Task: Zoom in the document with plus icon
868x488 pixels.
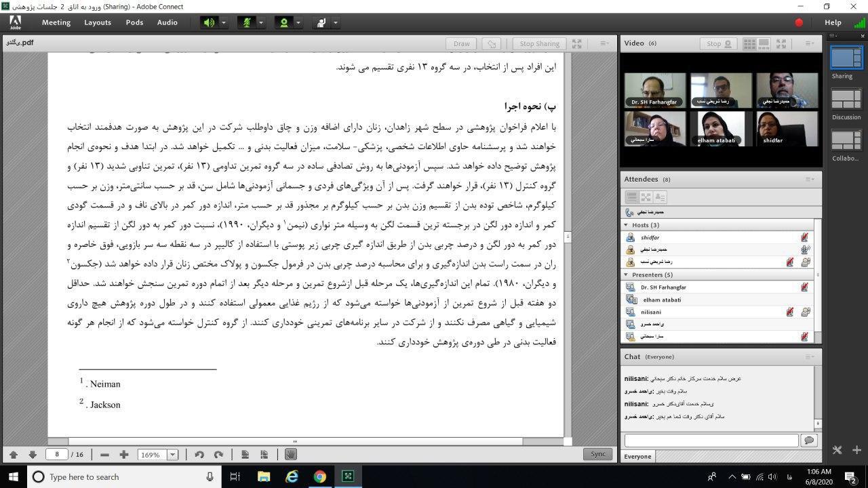Action: [123, 455]
